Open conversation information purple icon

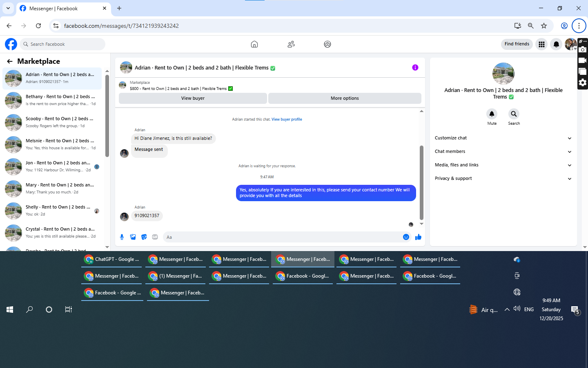[x=415, y=67]
